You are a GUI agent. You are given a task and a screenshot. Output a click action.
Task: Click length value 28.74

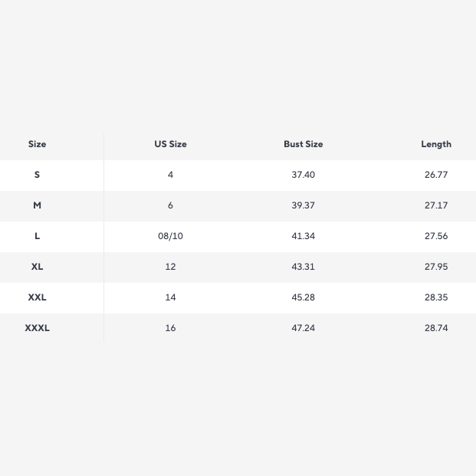click(x=435, y=328)
